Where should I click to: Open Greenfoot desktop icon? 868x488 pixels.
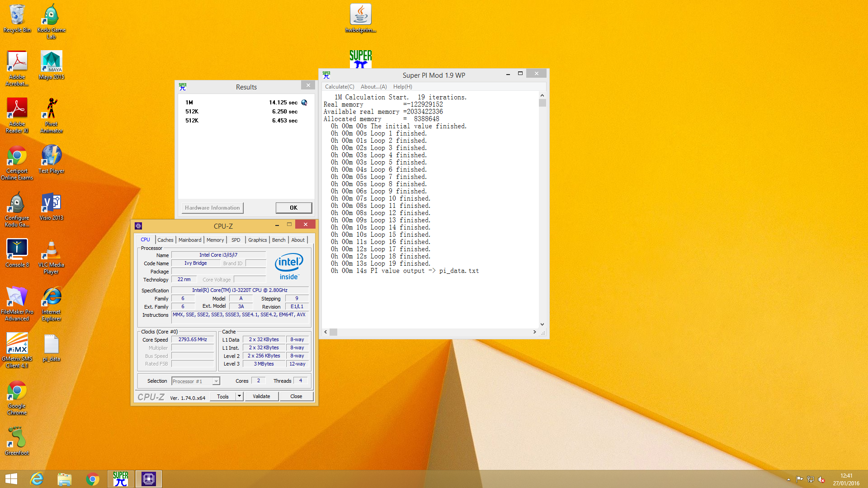(x=17, y=441)
